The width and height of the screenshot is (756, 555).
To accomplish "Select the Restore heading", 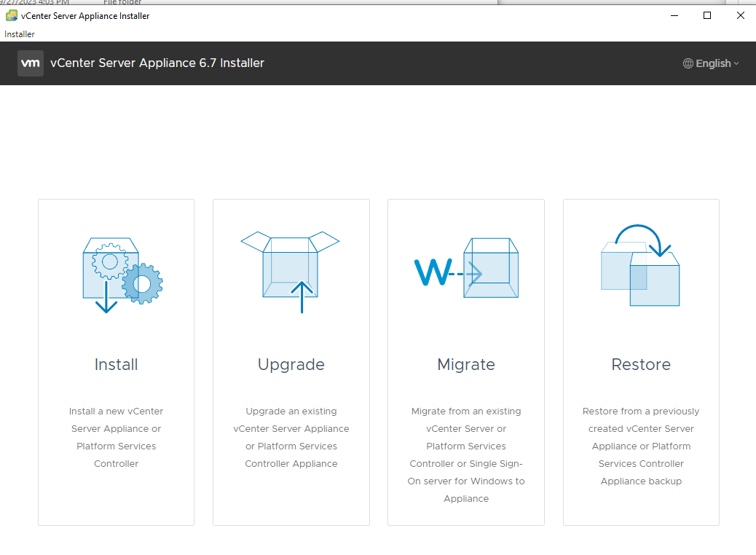I will [641, 364].
